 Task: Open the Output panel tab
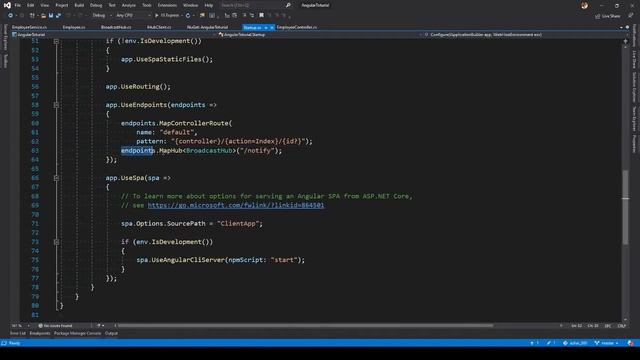[111, 333]
